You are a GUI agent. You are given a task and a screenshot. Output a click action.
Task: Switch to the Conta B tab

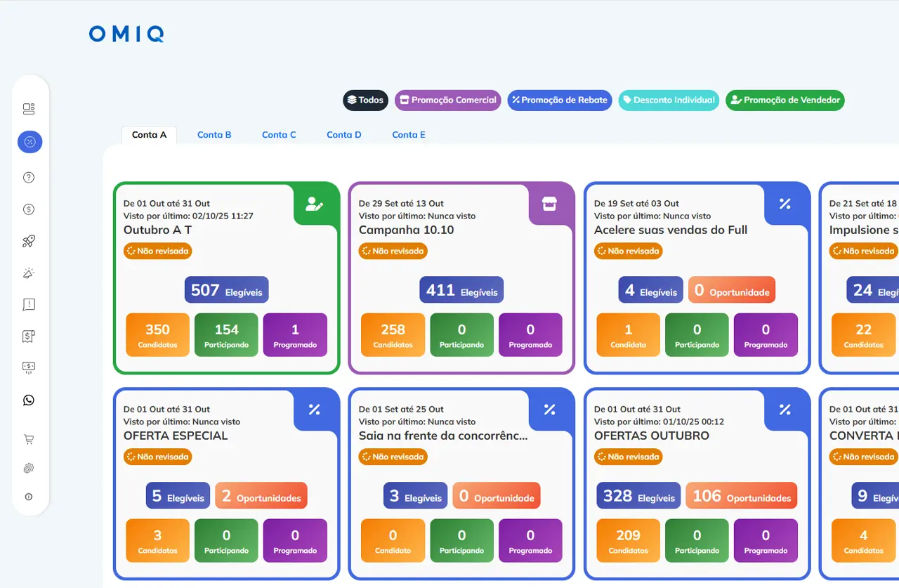(x=214, y=135)
